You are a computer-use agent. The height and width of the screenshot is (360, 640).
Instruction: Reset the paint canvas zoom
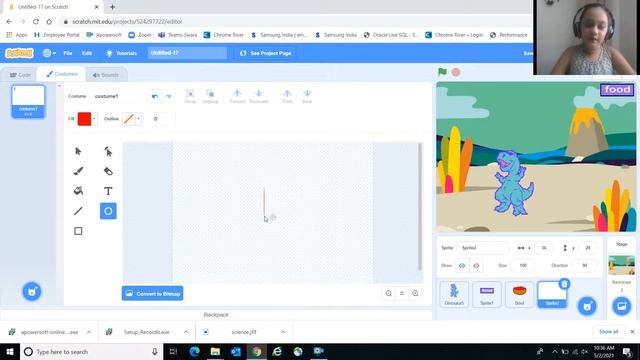coord(402,293)
